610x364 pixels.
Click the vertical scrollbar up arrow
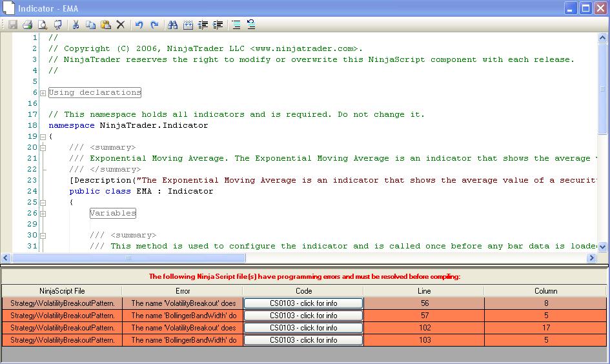(602, 37)
